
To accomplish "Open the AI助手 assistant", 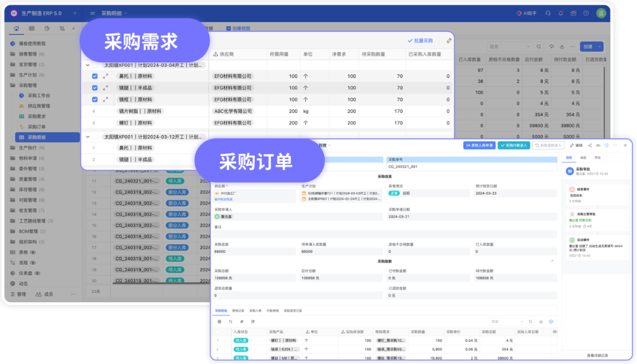I will [x=526, y=13].
